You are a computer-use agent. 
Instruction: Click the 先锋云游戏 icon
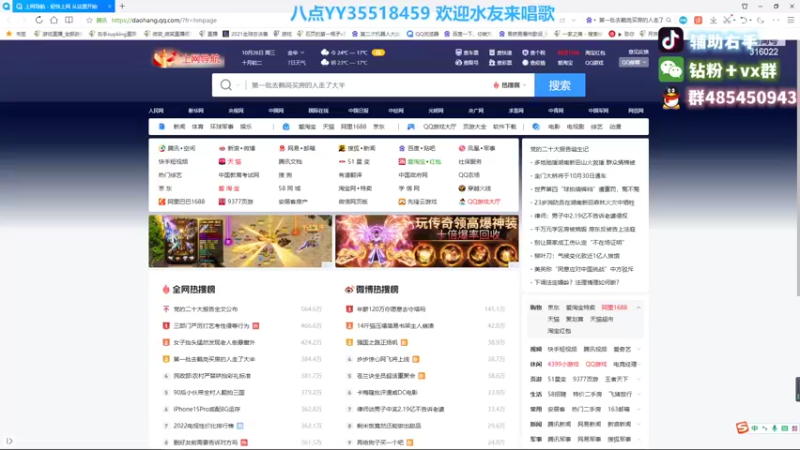[x=402, y=202]
